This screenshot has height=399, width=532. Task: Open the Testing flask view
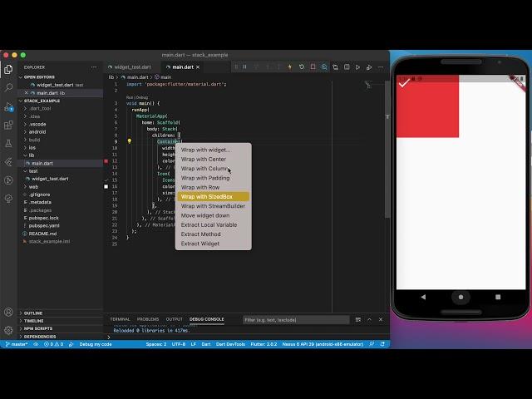tap(8, 144)
